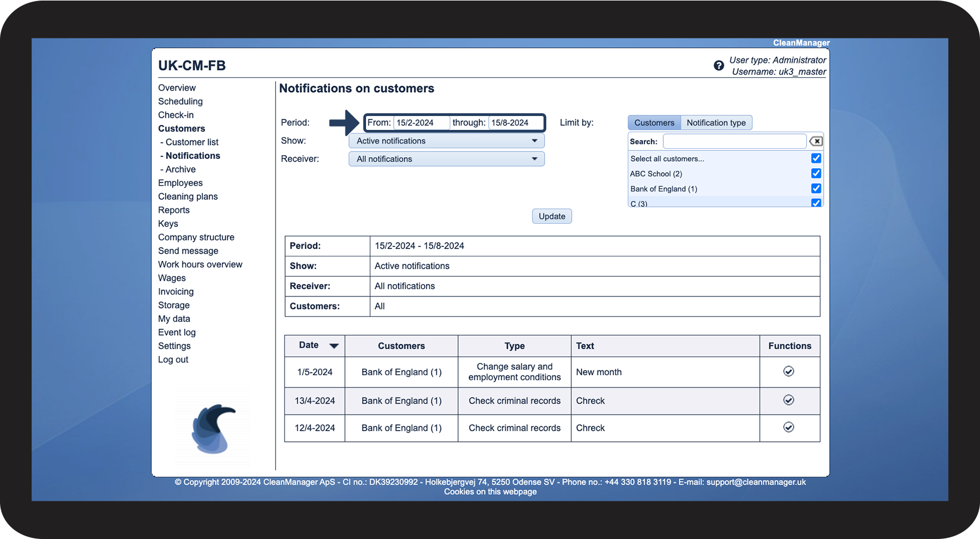The width and height of the screenshot is (980, 539).
Task: Go to Employees menu item
Action: [180, 183]
